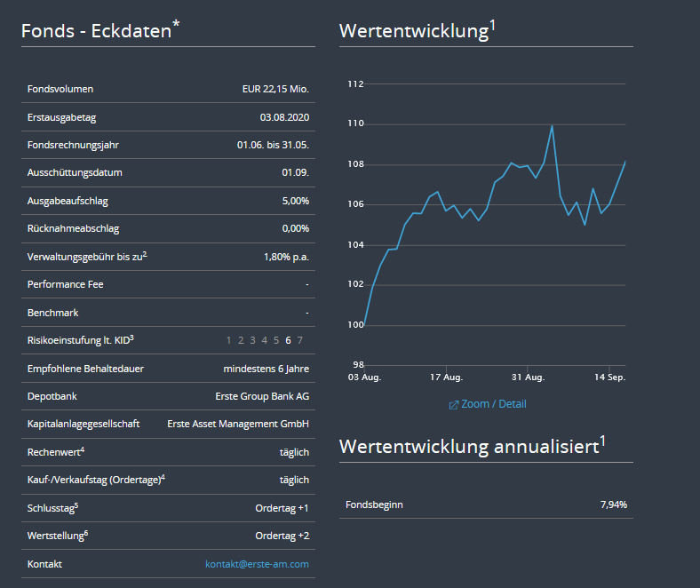Viewport: 700px width, 588px height.
Task: Click footnote 6 next to Wertstellung
Action: 86,533
